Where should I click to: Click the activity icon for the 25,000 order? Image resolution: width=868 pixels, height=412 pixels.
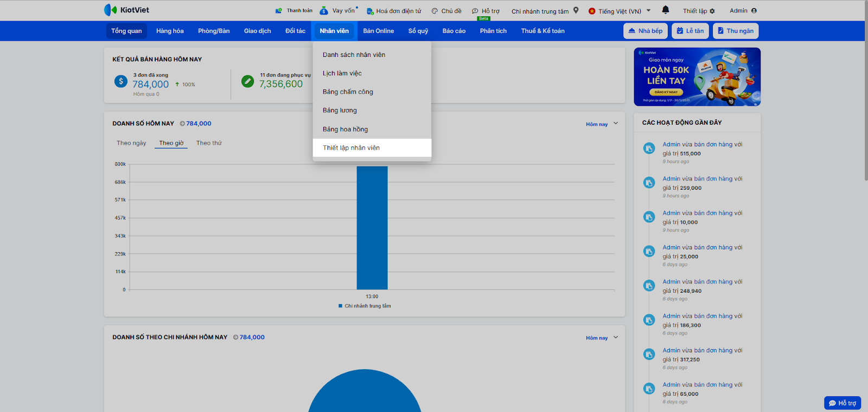[x=649, y=251]
